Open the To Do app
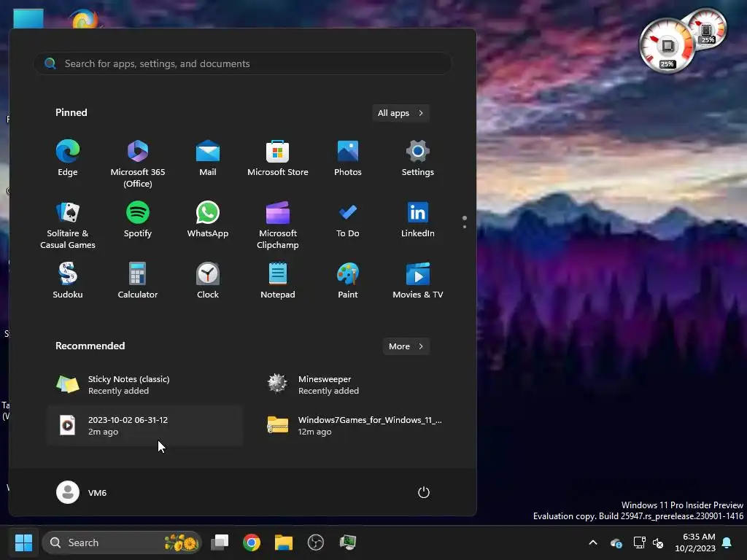 coord(348,220)
